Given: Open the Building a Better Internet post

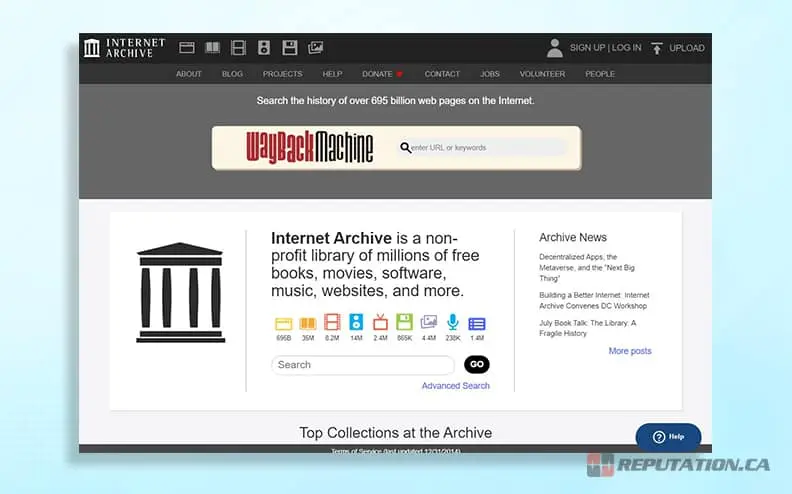Looking at the screenshot, I should point(594,301).
